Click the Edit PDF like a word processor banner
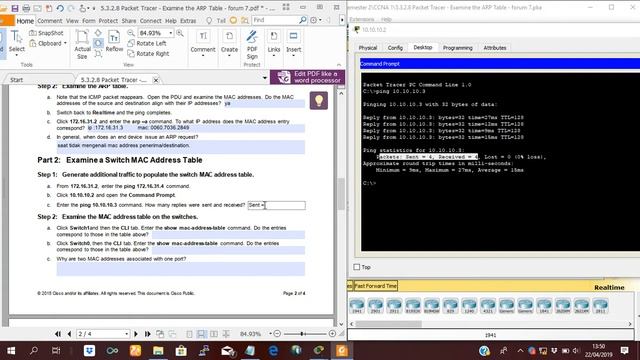This screenshot has width=640, height=360. point(307,77)
